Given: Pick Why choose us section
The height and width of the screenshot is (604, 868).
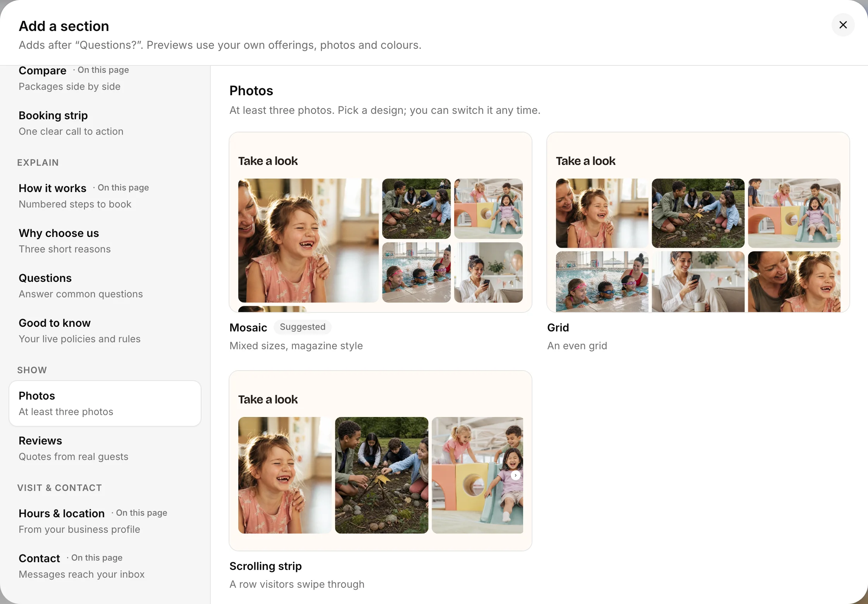Looking at the screenshot, I should tap(105, 241).
